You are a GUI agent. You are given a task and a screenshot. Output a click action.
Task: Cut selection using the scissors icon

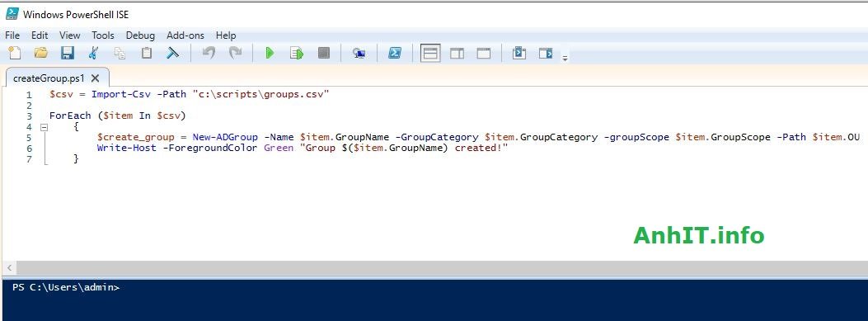tap(93, 53)
